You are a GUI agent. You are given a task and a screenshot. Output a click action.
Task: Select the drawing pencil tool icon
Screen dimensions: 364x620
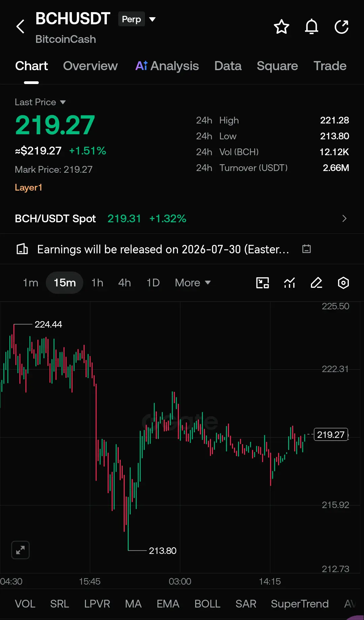316,283
